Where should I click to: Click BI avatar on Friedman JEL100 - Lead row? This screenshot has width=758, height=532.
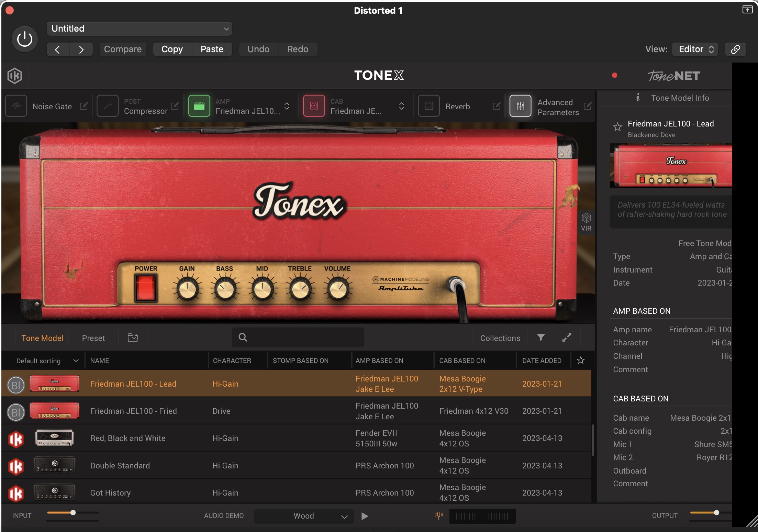16,385
